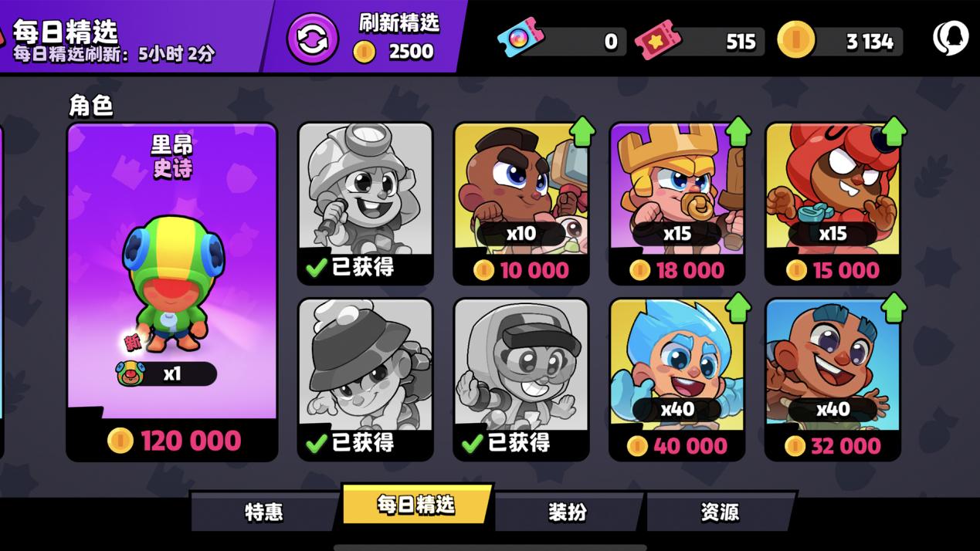Open the profile head icon top right
This screenshot has height=551, width=980.
point(951,38)
